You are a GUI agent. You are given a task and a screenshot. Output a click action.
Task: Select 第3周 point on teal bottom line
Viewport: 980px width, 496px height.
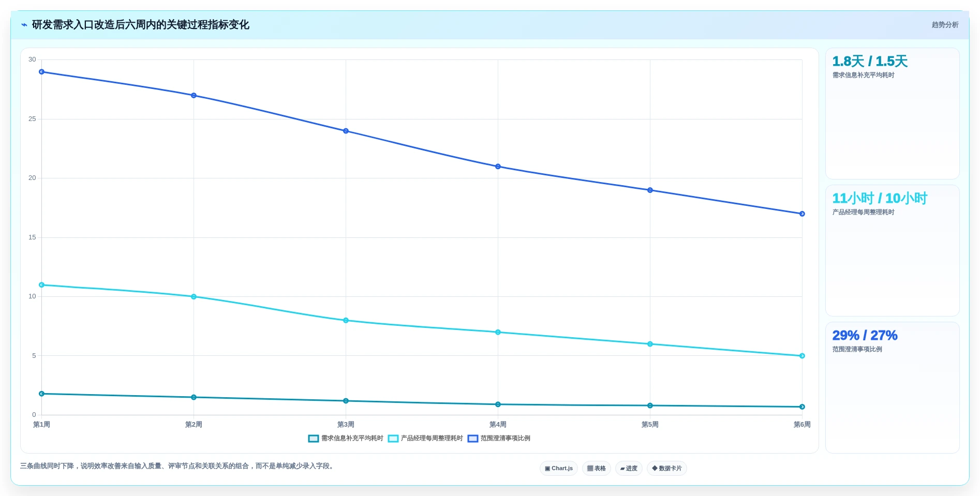tap(346, 401)
